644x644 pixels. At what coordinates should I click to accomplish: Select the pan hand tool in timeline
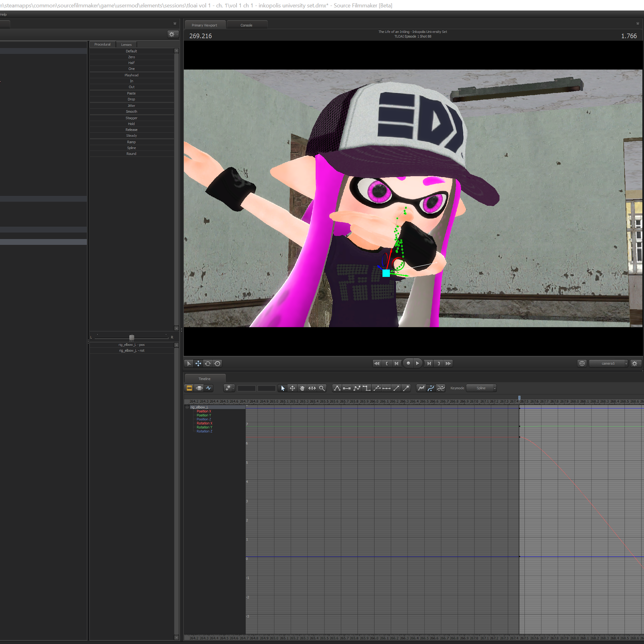[x=302, y=388]
